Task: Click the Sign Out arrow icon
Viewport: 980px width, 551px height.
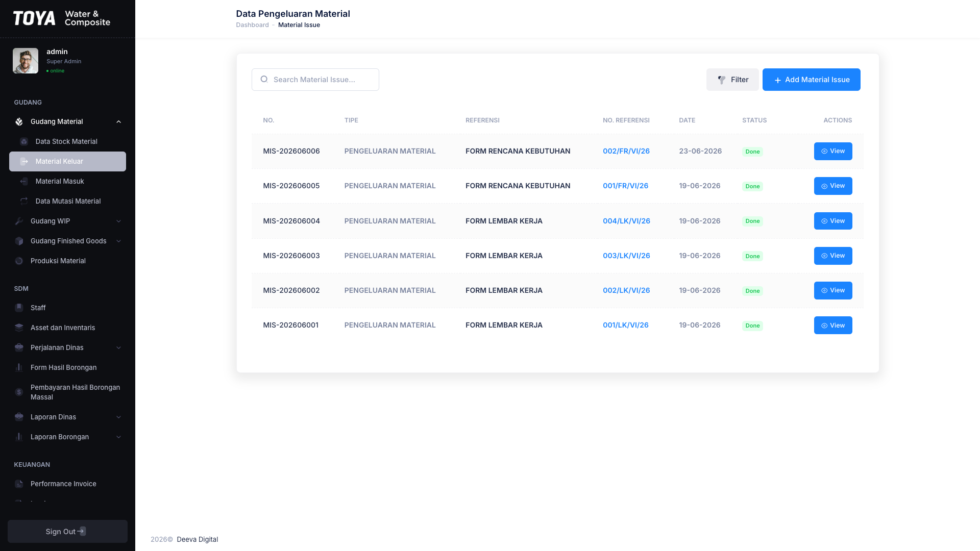Action: (82, 531)
